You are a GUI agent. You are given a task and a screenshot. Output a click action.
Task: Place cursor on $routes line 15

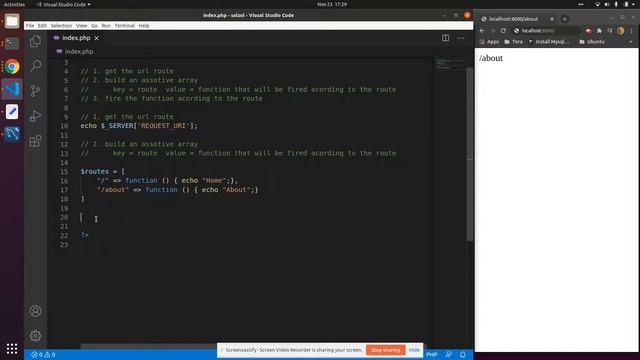pyautogui.click(x=103, y=171)
